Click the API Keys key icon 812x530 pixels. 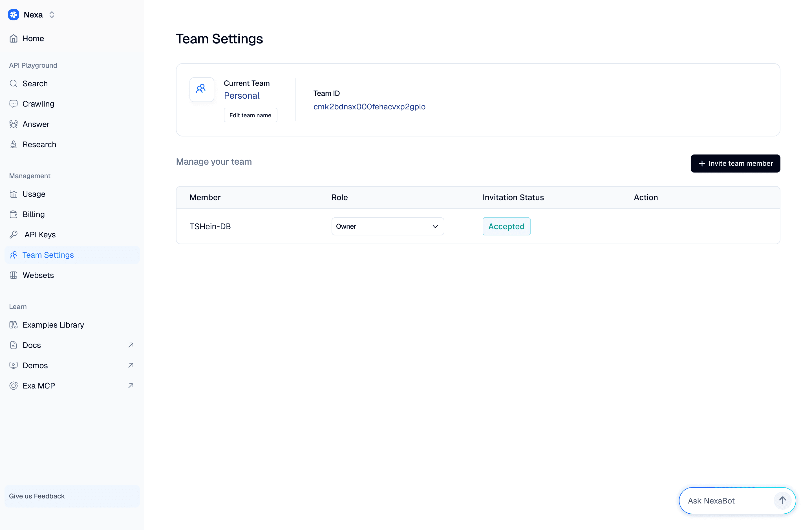point(13,235)
